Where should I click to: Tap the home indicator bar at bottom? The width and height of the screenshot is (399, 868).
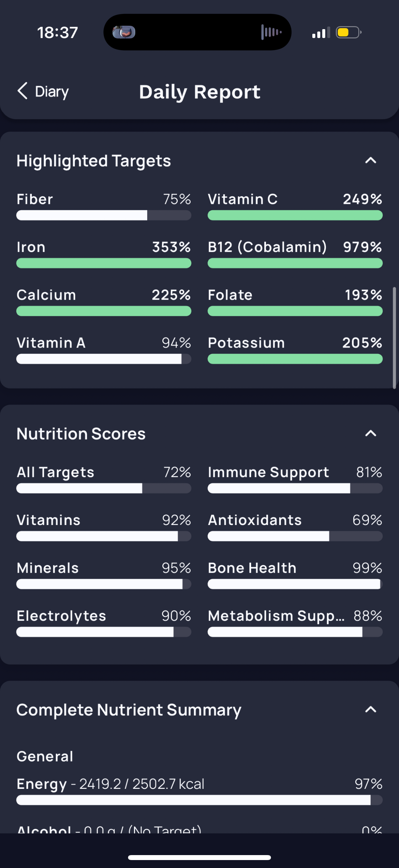pos(199,857)
